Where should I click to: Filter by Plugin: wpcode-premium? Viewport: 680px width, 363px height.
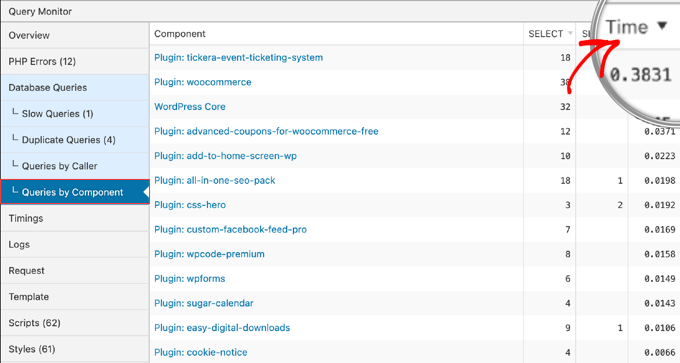pos(209,254)
